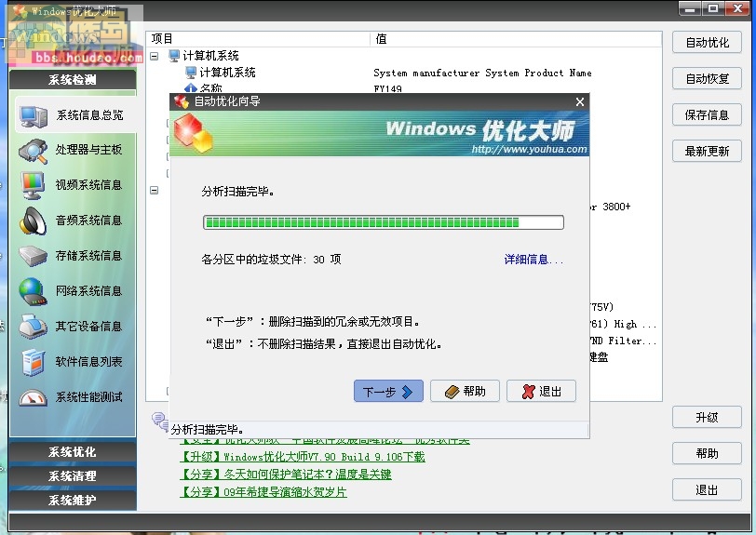Image resolution: width=756 pixels, height=535 pixels.
Task: Click 自动优化 button
Action: click(707, 43)
